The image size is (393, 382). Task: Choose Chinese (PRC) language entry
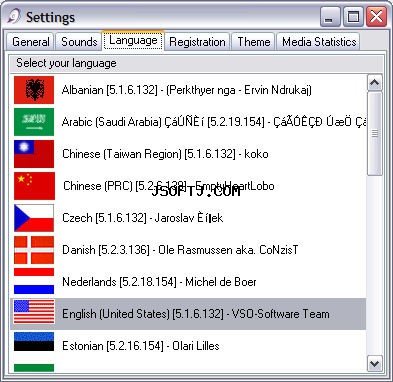pos(188,186)
